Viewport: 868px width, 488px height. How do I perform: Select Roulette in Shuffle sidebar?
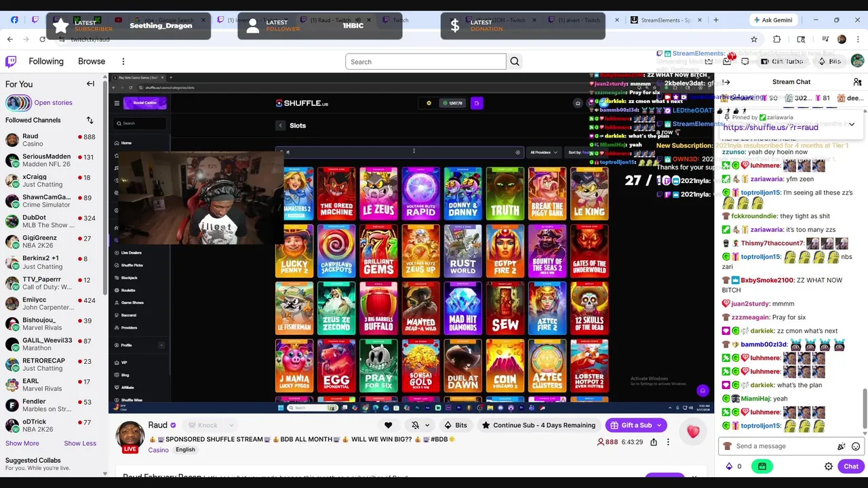(x=127, y=290)
